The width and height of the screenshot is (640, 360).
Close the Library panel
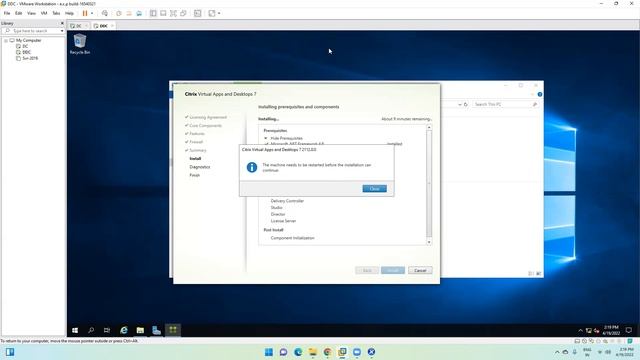[62, 23]
